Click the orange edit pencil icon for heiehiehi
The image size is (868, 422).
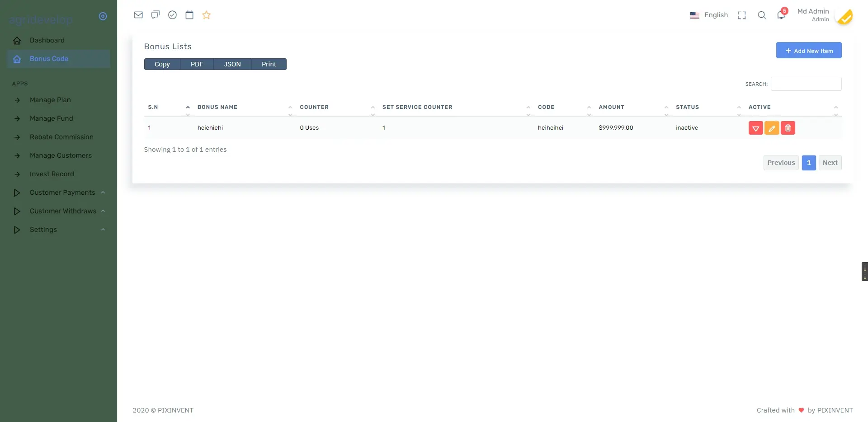772,128
